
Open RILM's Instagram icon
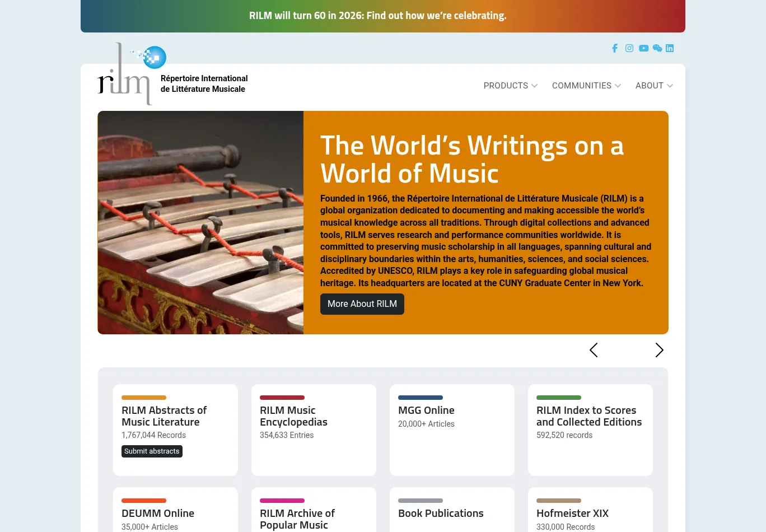pos(629,48)
